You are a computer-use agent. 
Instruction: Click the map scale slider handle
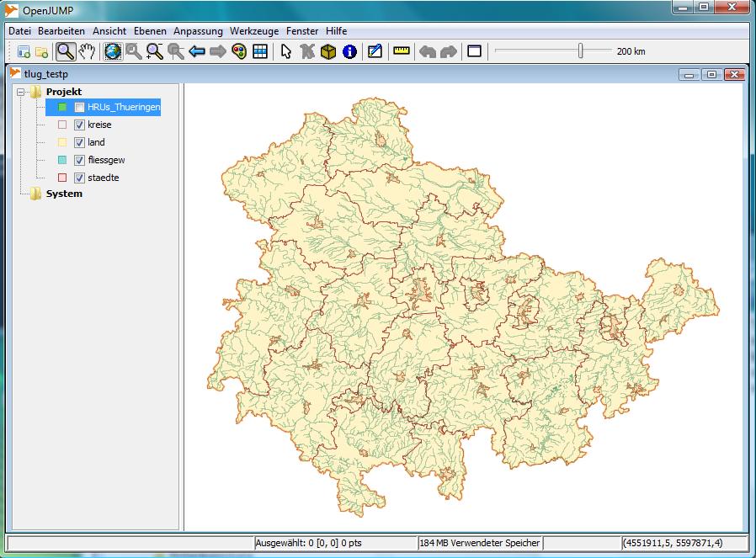[580, 51]
